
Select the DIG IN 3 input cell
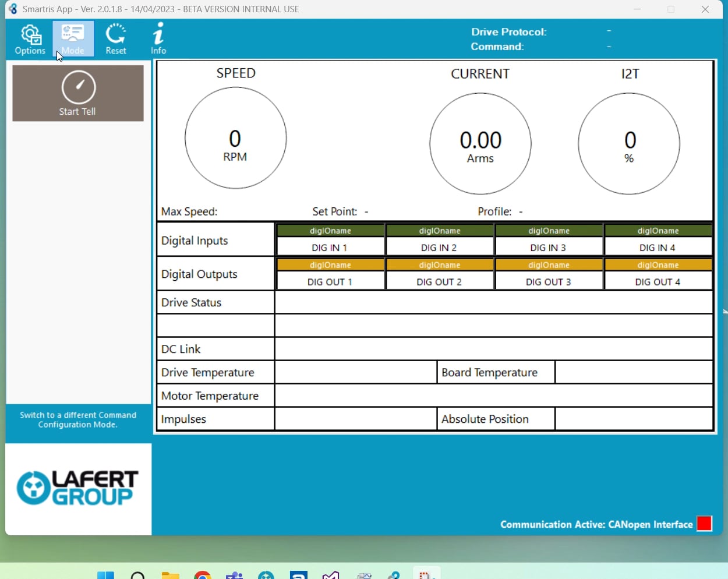click(548, 248)
